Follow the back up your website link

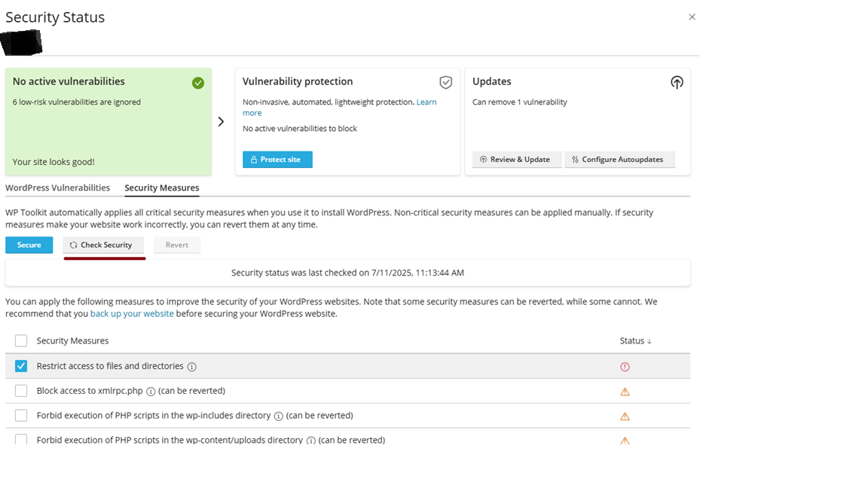(132, 314)
